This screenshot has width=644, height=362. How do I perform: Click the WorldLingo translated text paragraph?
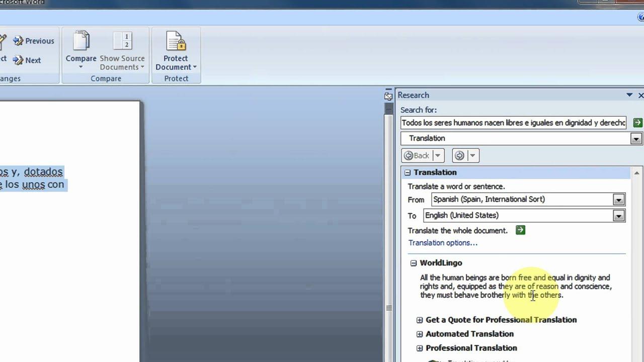[516, 286]
